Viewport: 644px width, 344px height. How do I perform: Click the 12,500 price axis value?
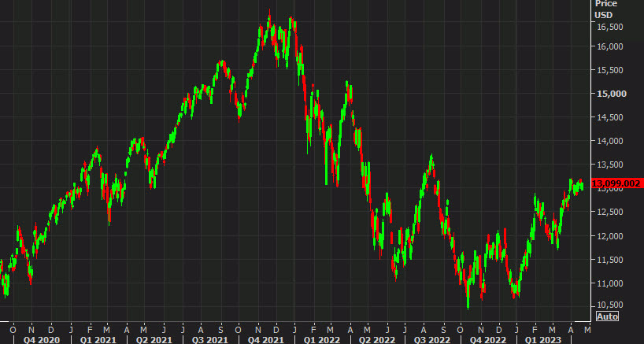coord(609,213)
